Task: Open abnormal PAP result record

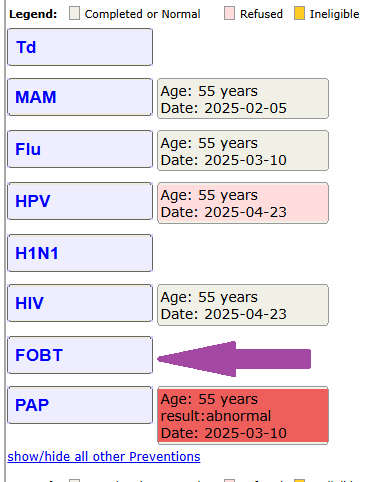Action: pyautogui.click(x=243, y=415)
